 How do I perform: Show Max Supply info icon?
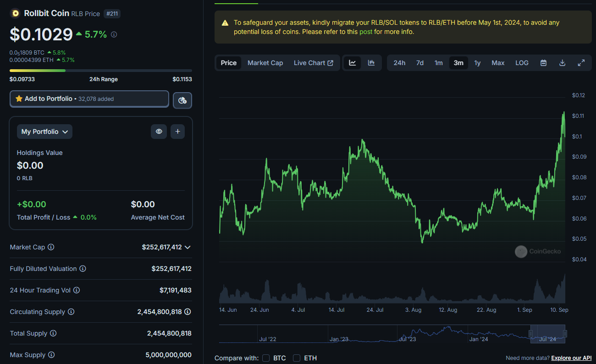[51, 355]
